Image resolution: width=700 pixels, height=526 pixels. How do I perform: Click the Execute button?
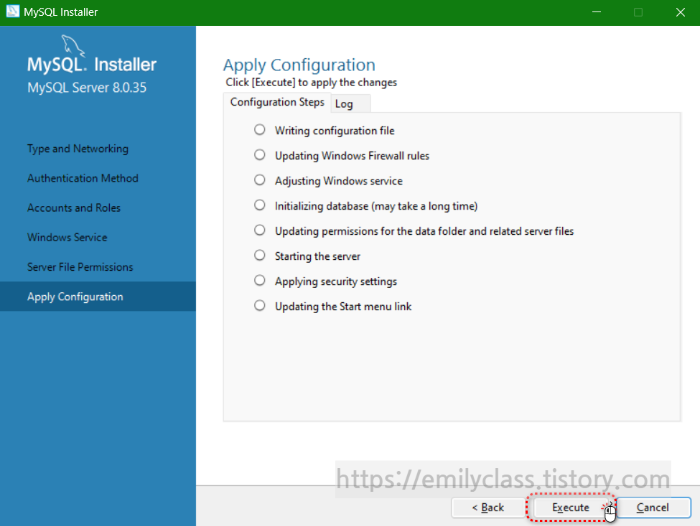point(570,507)
